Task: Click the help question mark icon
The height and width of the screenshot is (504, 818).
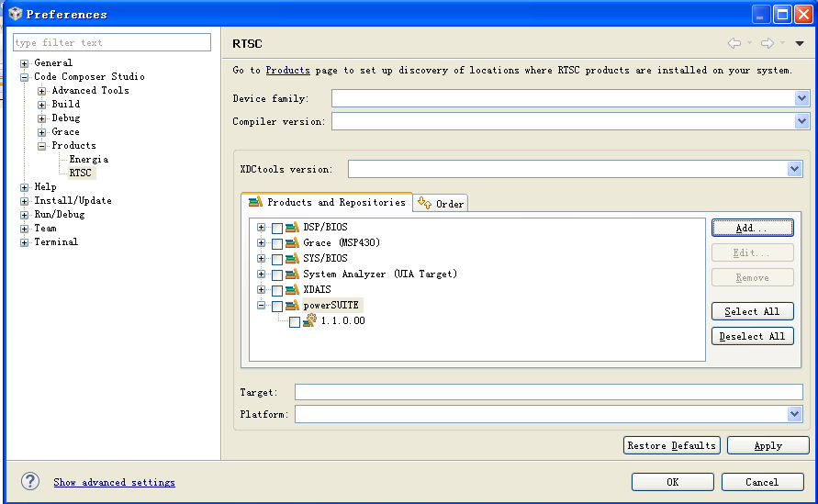Action: tap(30, 481)
